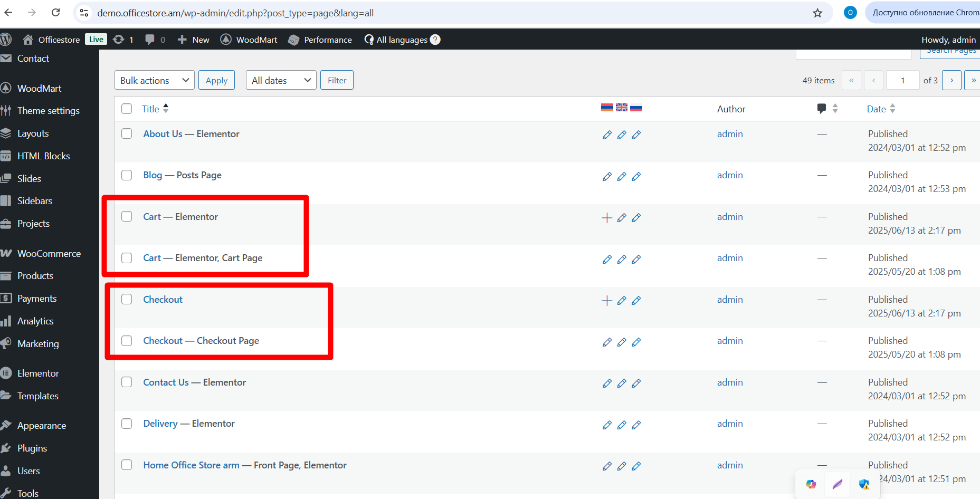
Task: Open the Home Office Store arm page
Action: [x=191, y=465]
